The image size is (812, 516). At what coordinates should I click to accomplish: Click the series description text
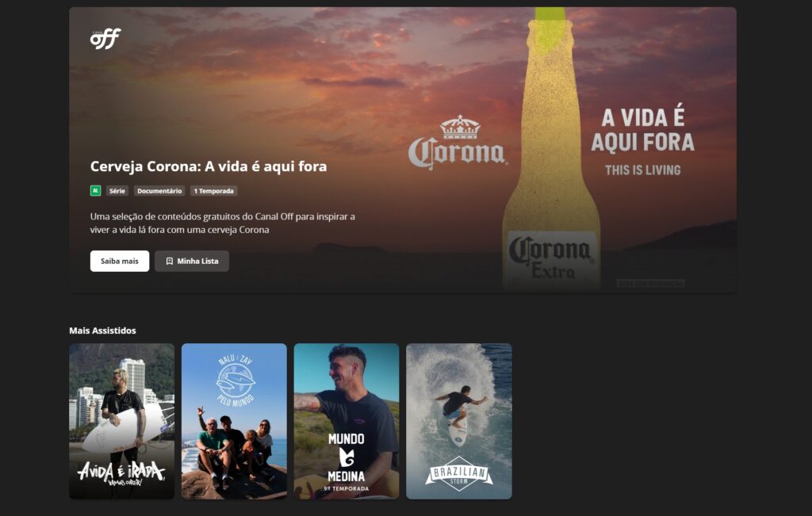coord(223,223)
